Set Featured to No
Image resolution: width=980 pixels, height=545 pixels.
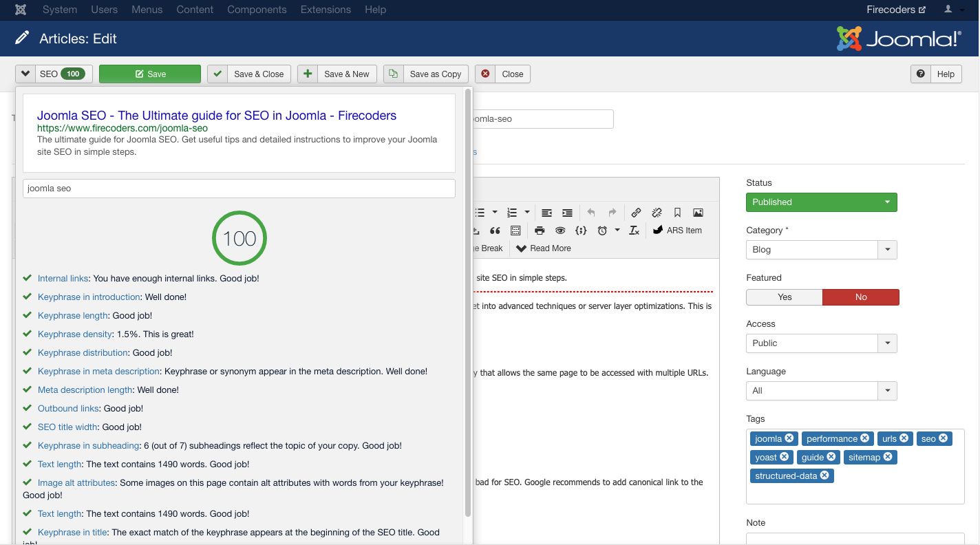click(x=861, y=297)
